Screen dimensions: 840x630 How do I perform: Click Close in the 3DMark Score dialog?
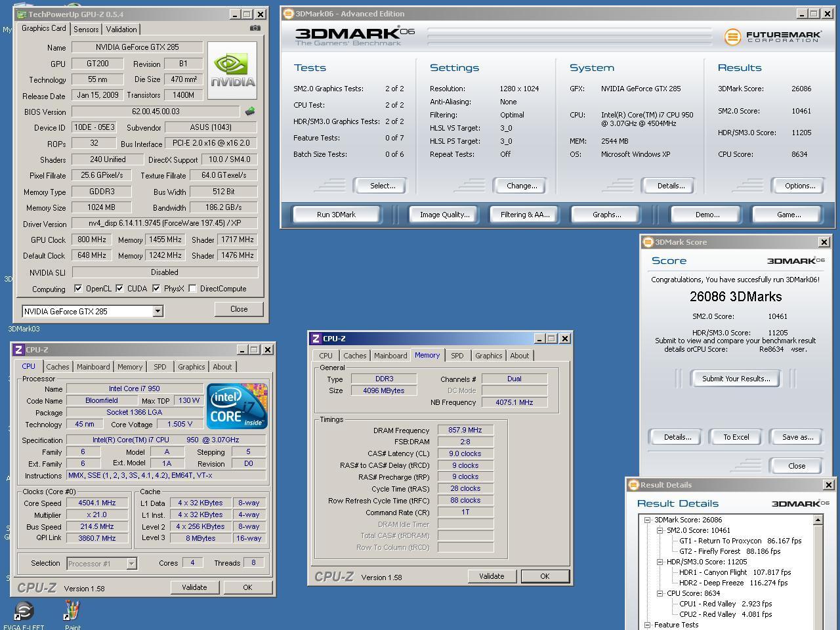tap(797, 466)
